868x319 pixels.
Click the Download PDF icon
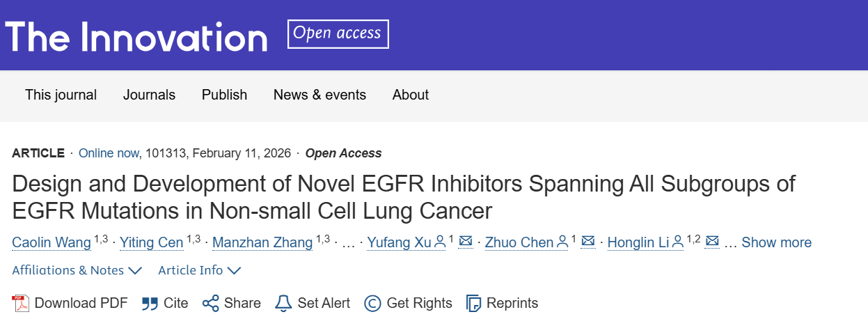point(21,304)
